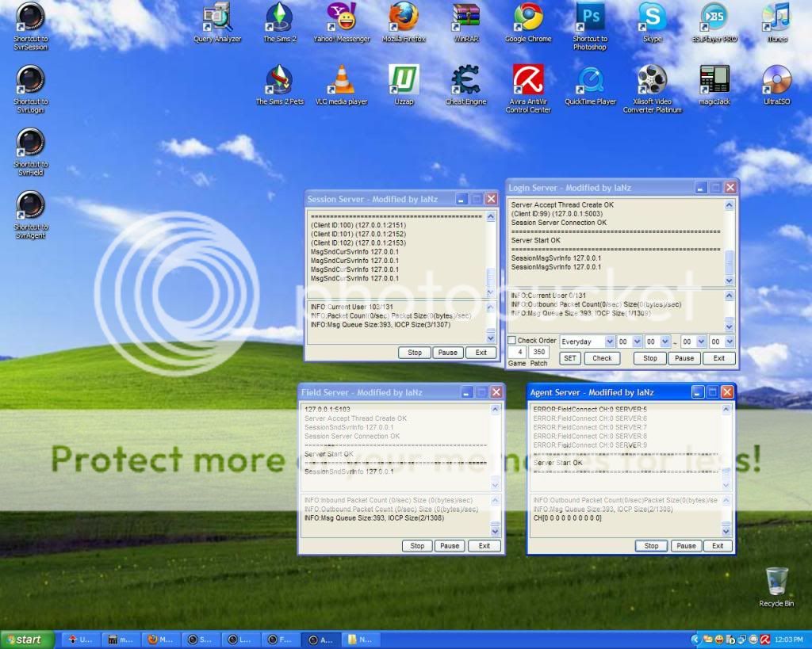
Task: Enable the Check Order checkbox
Action: [512, 341]
